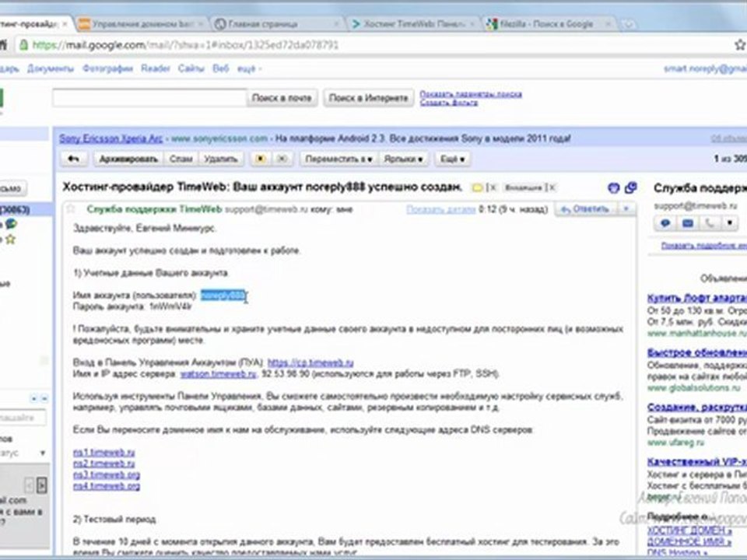
Task: Open the Качественный VIP ad link
Action: pos(697,462)
